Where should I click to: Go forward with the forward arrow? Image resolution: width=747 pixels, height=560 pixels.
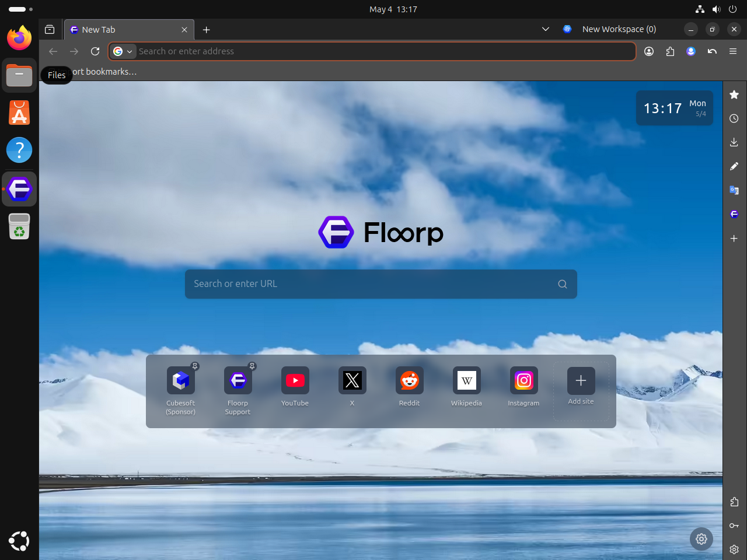74,51
